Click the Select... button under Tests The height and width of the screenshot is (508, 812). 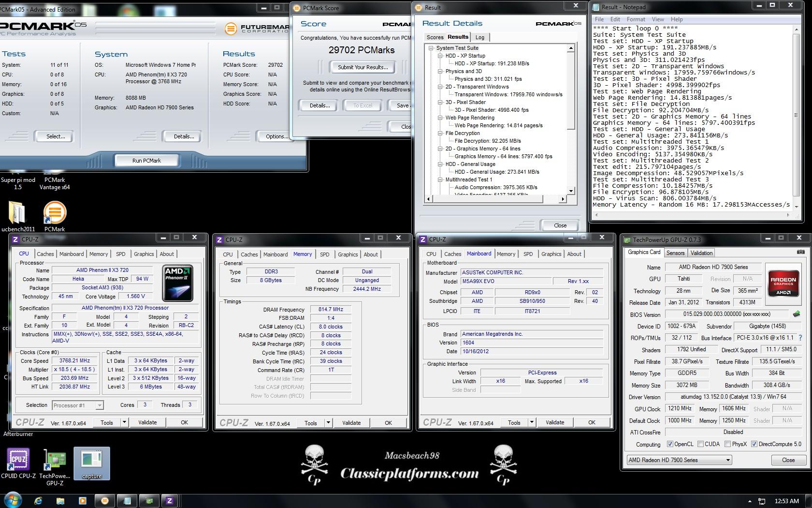tap(56, 136)
